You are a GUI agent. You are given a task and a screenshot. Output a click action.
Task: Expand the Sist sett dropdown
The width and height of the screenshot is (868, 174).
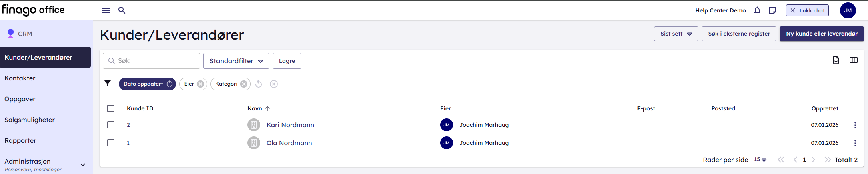(x=676, y=34)
